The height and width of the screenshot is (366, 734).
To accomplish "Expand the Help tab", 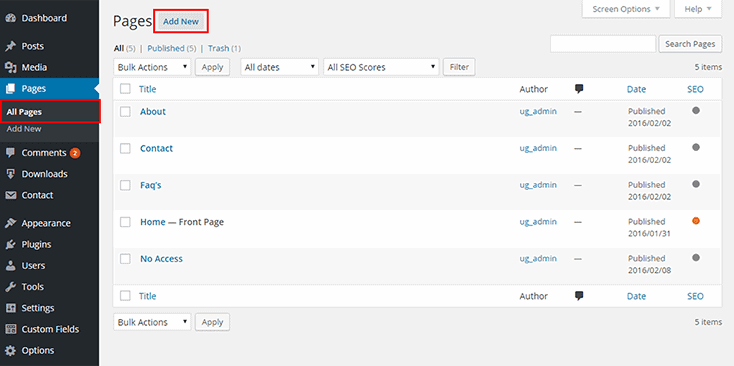I will pyautogui.click(x=698, y=9).
